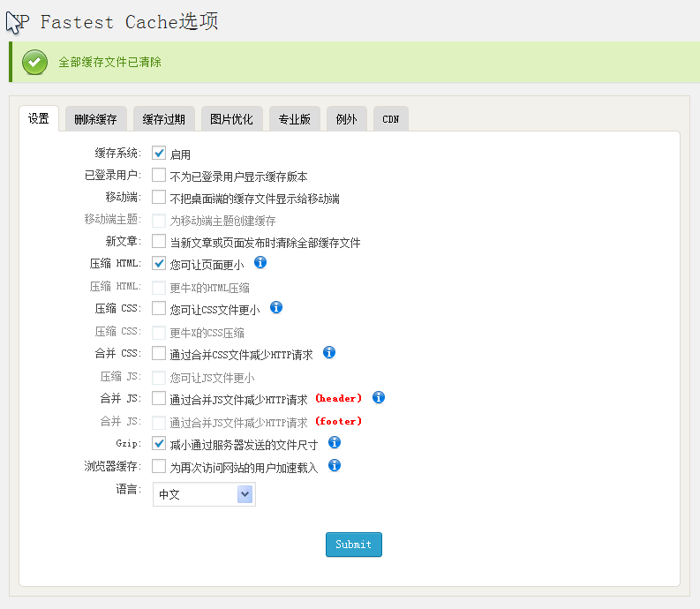The width and height of the screenshot is (700, 609).
Task: Click the Submit button
Action: pyautogui.click(x=354, y=545)
